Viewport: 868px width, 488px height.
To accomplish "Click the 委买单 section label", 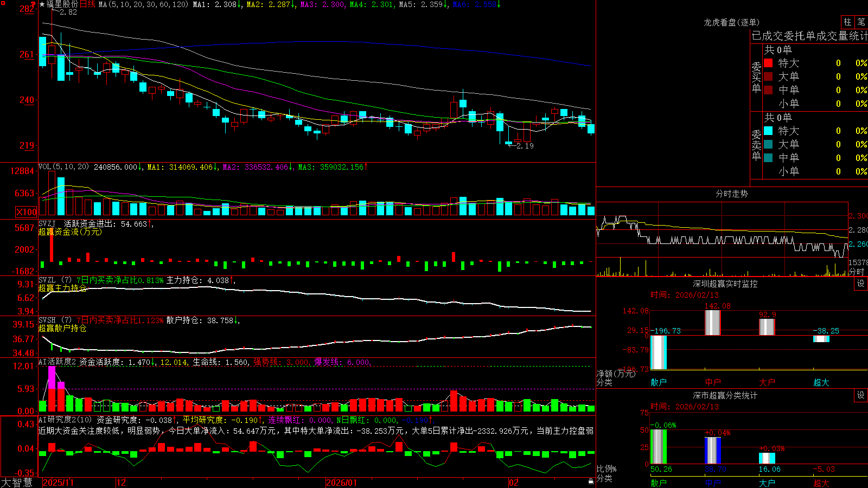I will coord(756,77).
